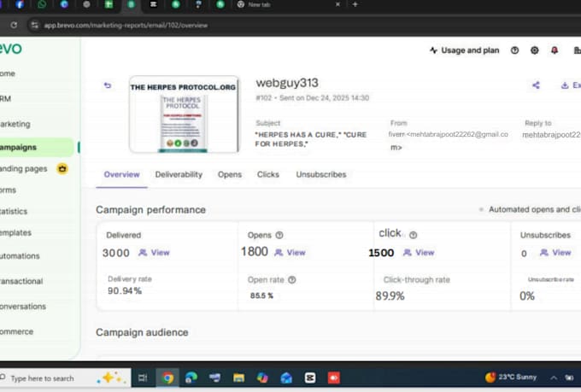
Task: Click the 89.9% click-through rate value
Action: pos(390,295)
